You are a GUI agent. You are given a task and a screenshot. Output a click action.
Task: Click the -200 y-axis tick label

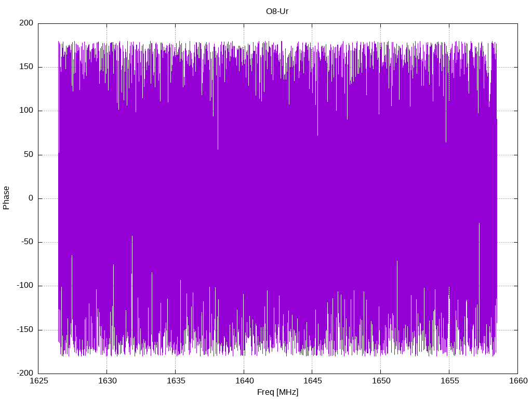tap(25, 373)
